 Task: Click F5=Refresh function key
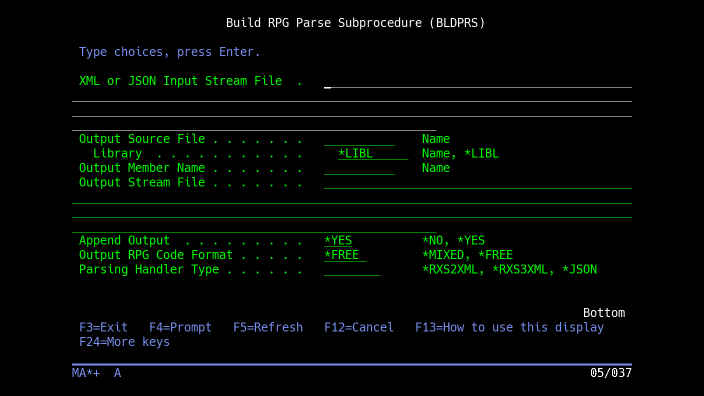268,327
